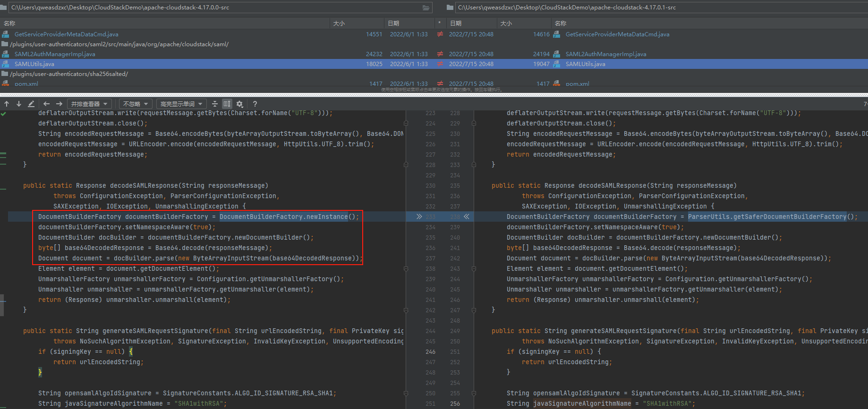Jump to next difference with down arrow
The height and width of the screenshot is (409, 868).
tap(19, 104)
